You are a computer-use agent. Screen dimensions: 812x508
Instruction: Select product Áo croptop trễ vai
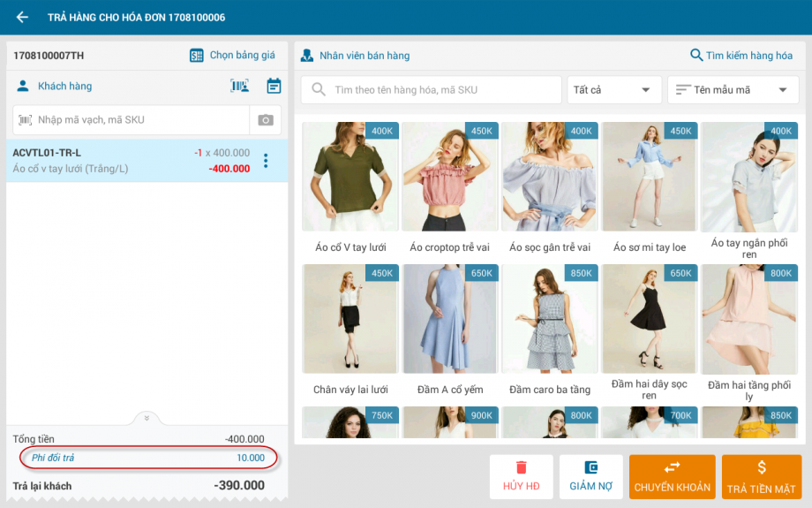(449, 187)
